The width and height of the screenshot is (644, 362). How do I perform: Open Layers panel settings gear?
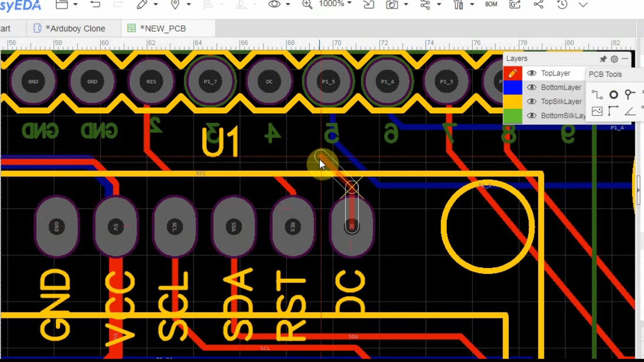pyautogui.click(x=614, y=59)
